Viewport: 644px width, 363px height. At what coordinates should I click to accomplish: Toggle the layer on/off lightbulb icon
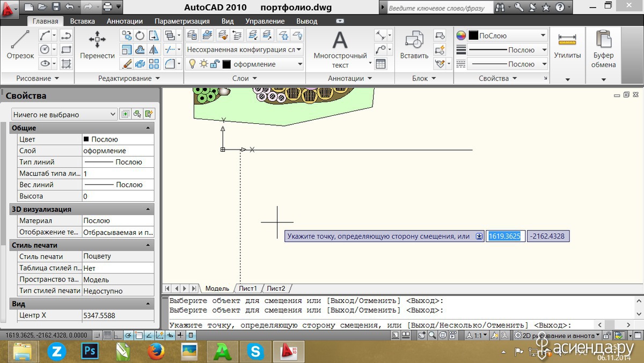tap(192, 64)
